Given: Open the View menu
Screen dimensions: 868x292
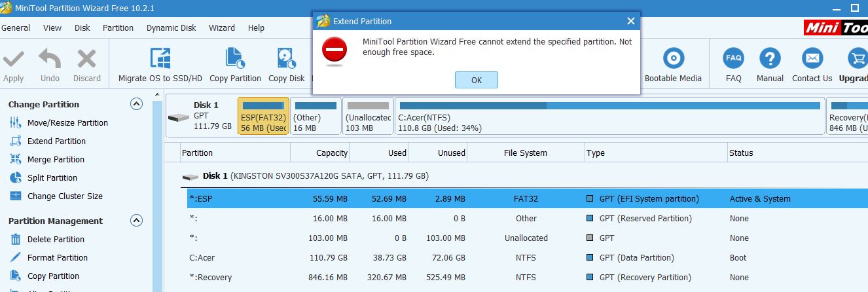Looking at the screenshot, I should (x=52, y=27).
